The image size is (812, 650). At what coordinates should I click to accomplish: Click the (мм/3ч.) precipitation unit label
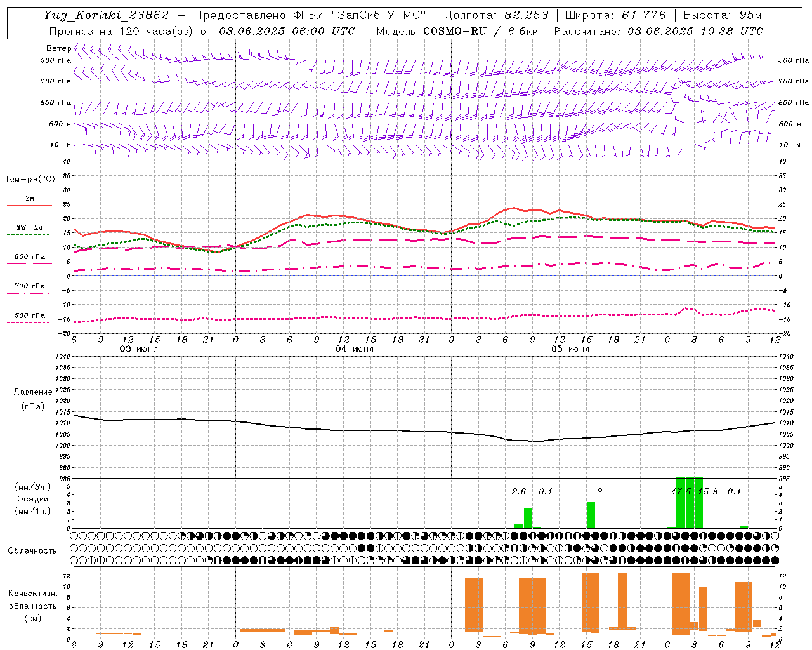coord(33,487)
